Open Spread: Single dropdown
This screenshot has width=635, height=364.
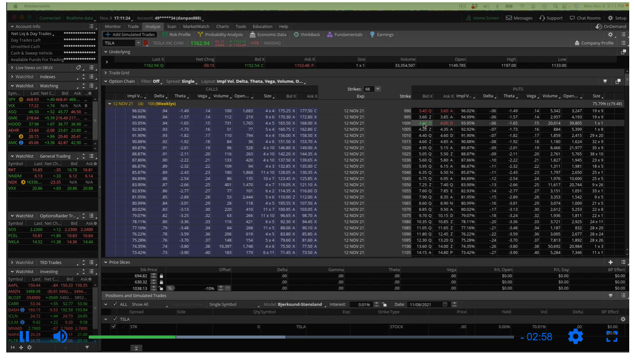pos(181,81)
